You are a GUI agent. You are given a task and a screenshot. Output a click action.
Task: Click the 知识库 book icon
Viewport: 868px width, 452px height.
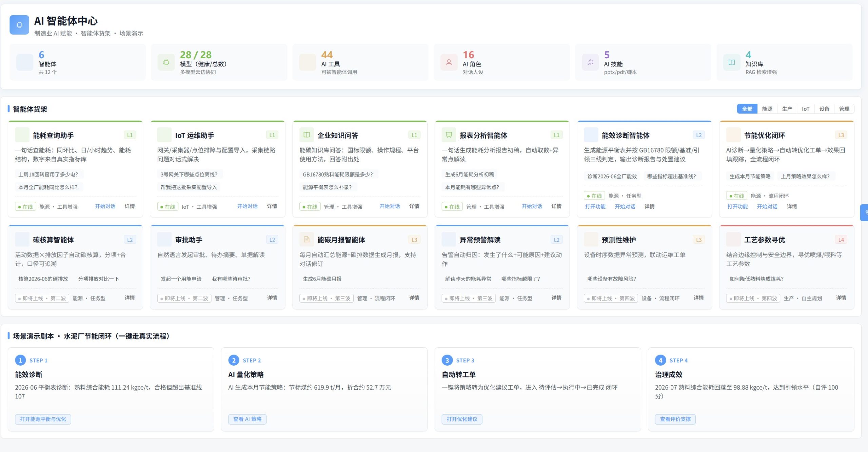(732, 62)
